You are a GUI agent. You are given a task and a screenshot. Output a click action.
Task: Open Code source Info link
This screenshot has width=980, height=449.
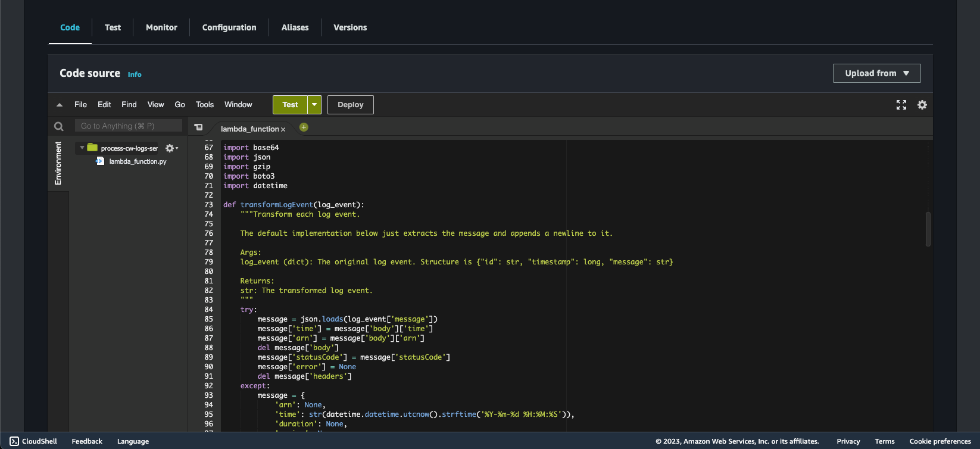point(135,74)
